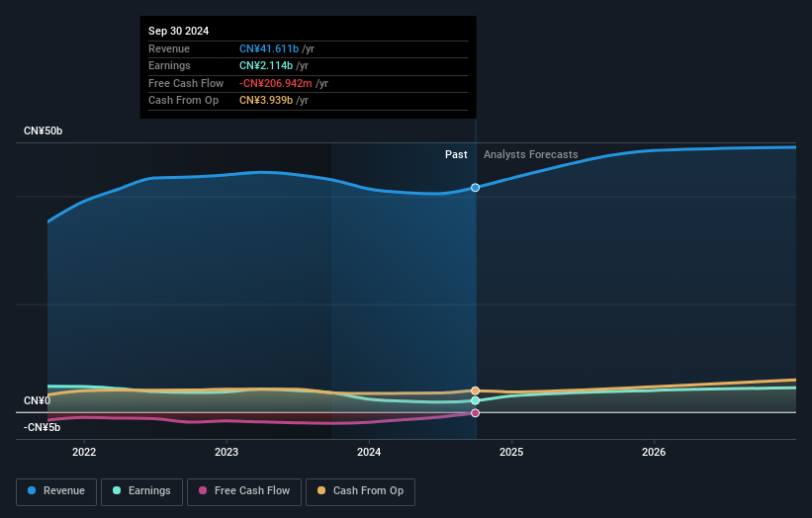The height and width of the screenshot is (518, 812).
Task: Toggle the Revenue legend button
Action: pos(56,491)
